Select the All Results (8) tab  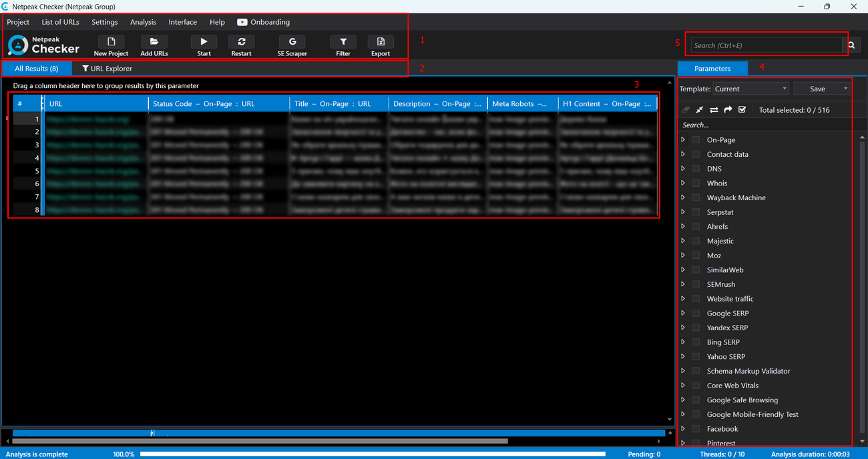[x=37, y=69]
